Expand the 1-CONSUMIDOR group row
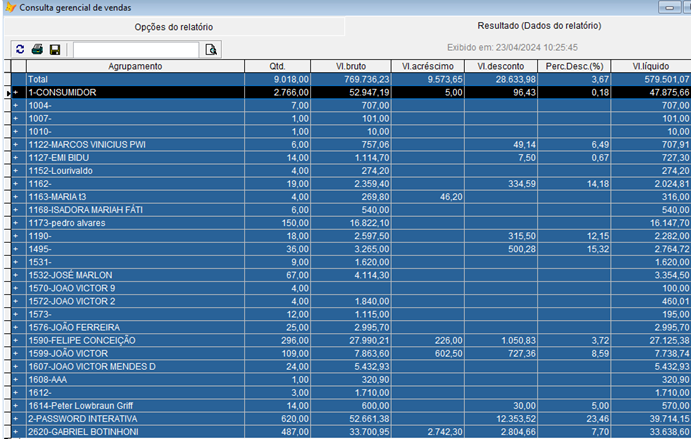Viewport: 691px width, 439px height. 16,91
